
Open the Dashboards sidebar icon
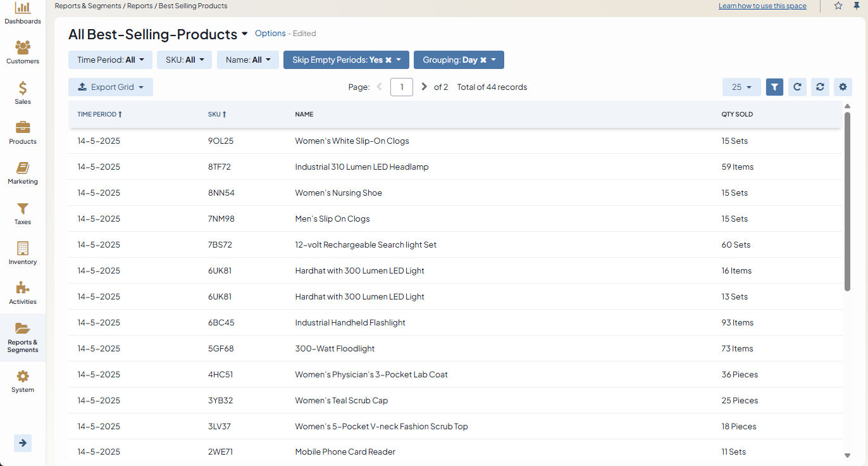(23, 9)
